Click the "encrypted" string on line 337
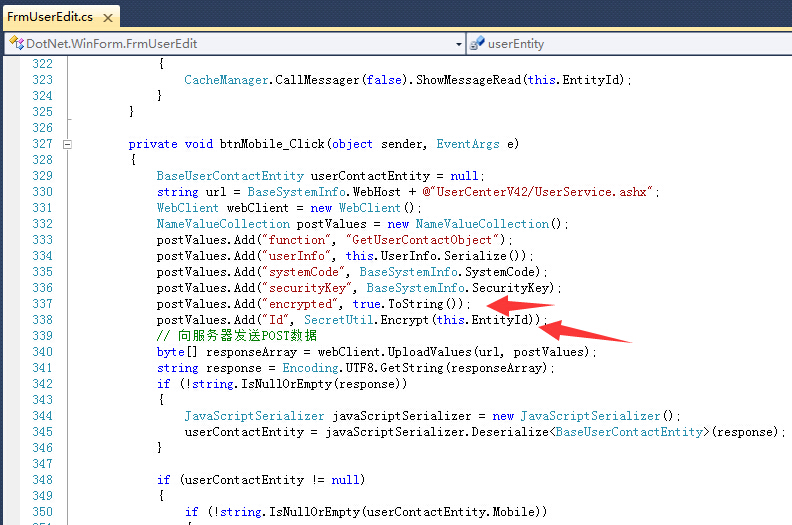Image resolution: width=792 pixels, height=525 pixels. 300,304
